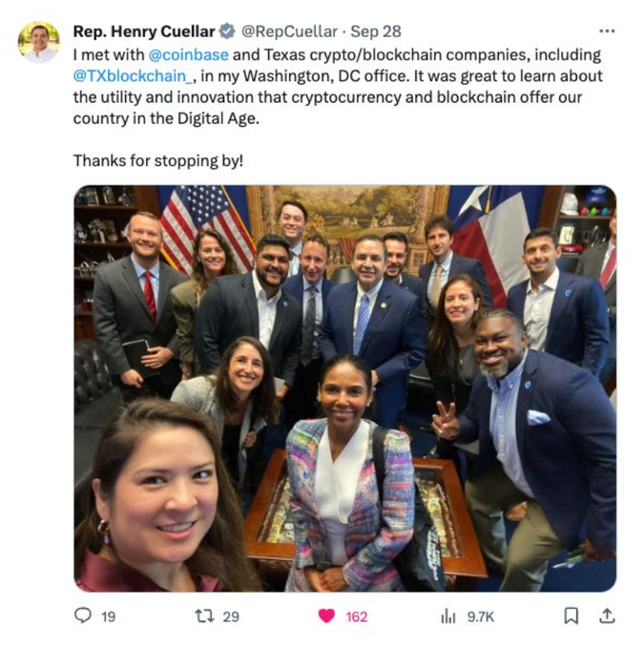
Task: Click the 9.7K views count
Action: tap(481, 617)
